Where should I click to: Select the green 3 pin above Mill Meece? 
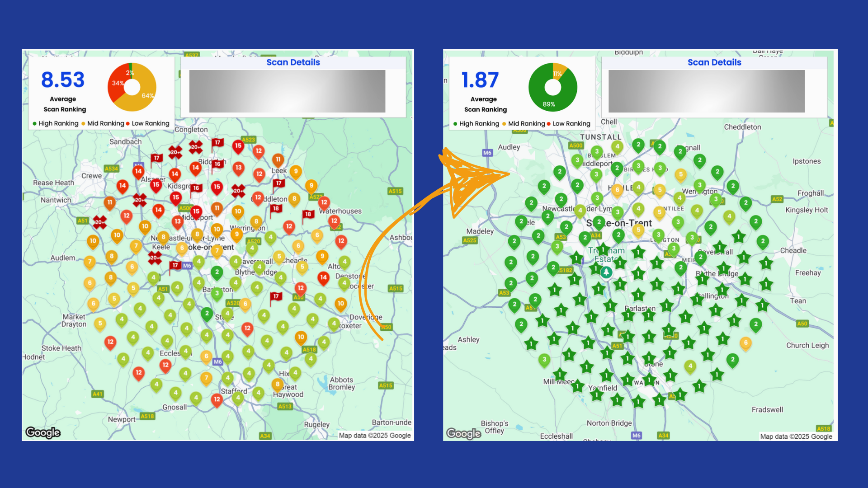pyautogui.click(x=544, y=360)
